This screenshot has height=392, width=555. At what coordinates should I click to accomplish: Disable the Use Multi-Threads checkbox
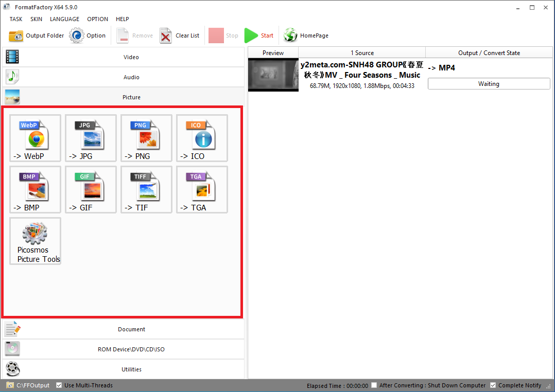click(x=59, y=385)
